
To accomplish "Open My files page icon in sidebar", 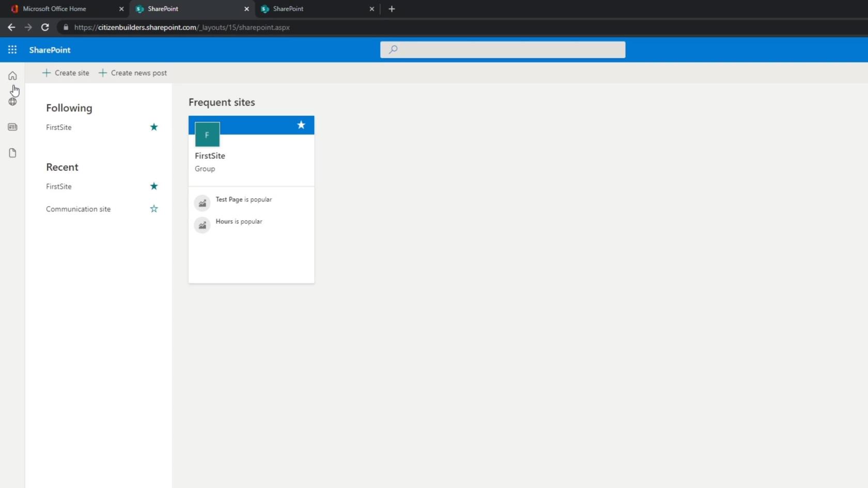I will (12, 153).
